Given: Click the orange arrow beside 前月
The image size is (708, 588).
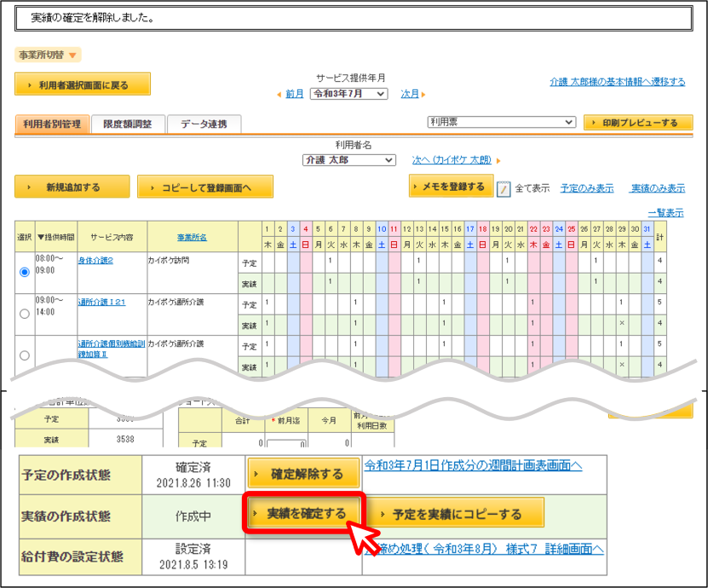Looking at the screenshot, I should (x=279, y=95).
